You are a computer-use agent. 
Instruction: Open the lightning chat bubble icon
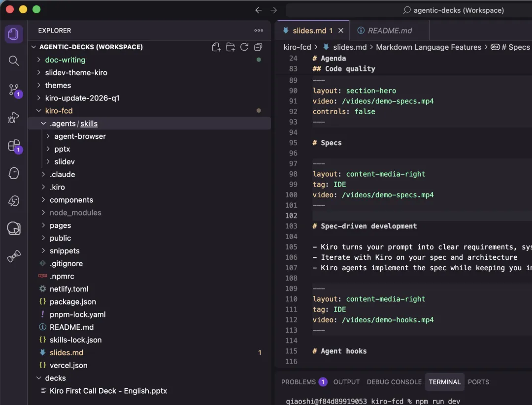coord(14,201)
